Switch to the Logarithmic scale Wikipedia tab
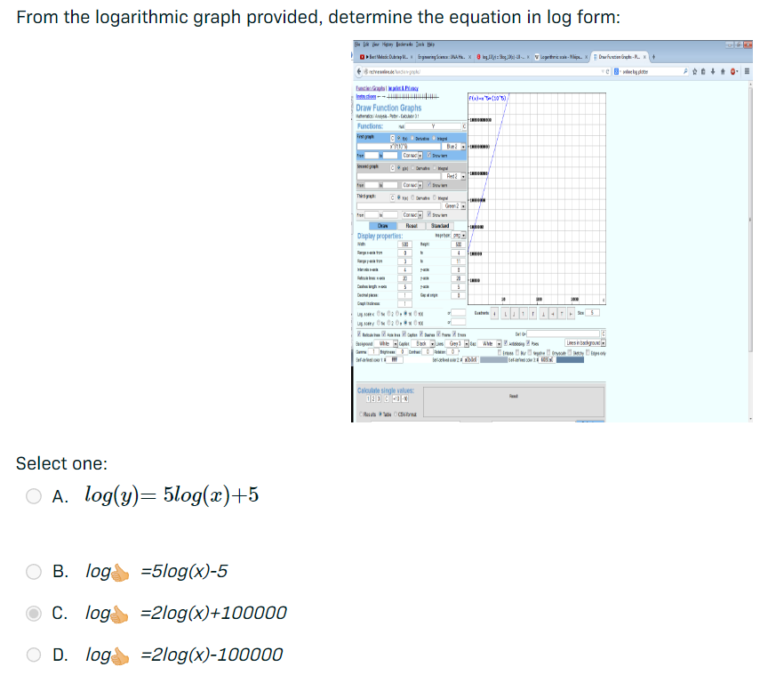 [x=560, y=57]
